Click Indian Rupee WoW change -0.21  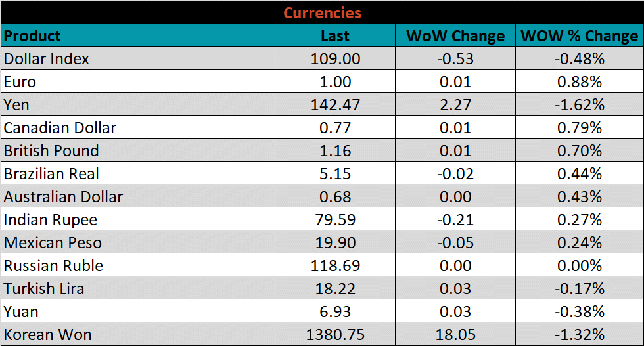(x=455, y=220)
